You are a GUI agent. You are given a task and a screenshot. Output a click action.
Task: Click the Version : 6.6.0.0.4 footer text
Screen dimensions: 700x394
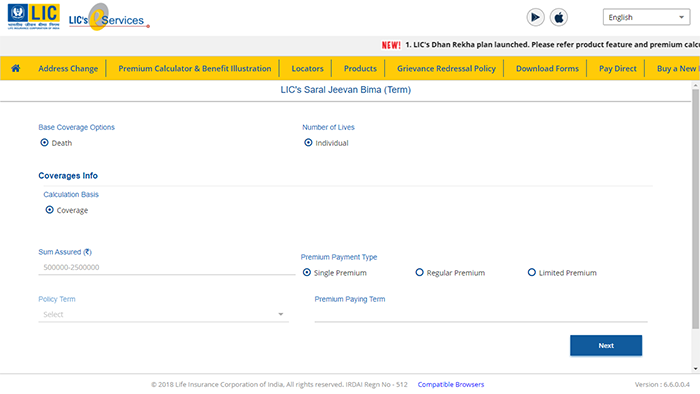(662, 384)
